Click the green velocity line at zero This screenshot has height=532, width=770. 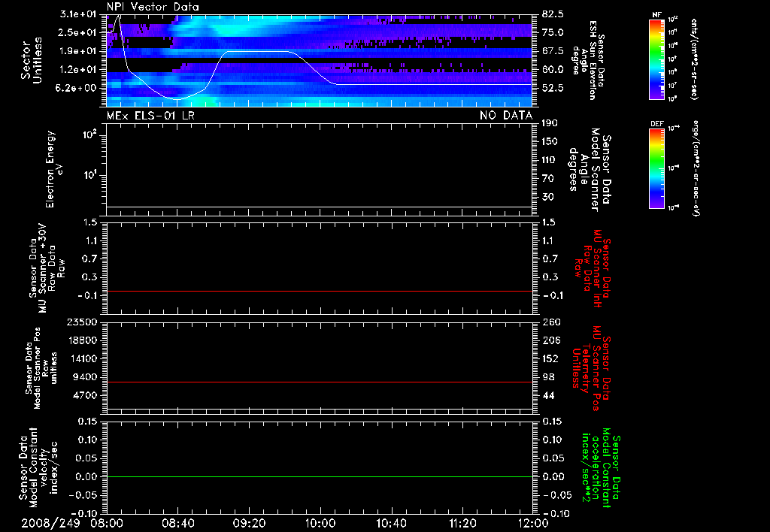[x=319, y=476]
